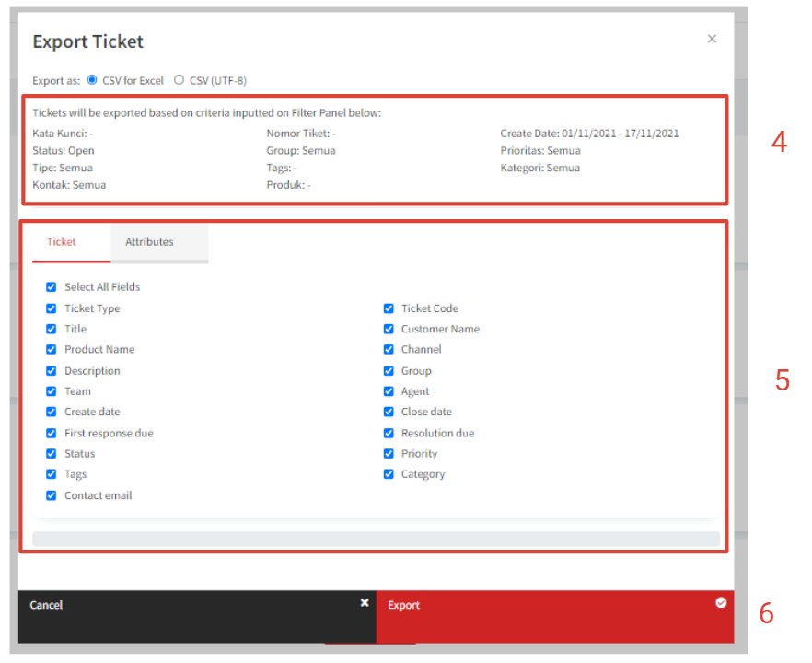The height and width of the screenshot is (663, 812).
Task: Uncheck the Contact email field
Action: tap(52, 495)
